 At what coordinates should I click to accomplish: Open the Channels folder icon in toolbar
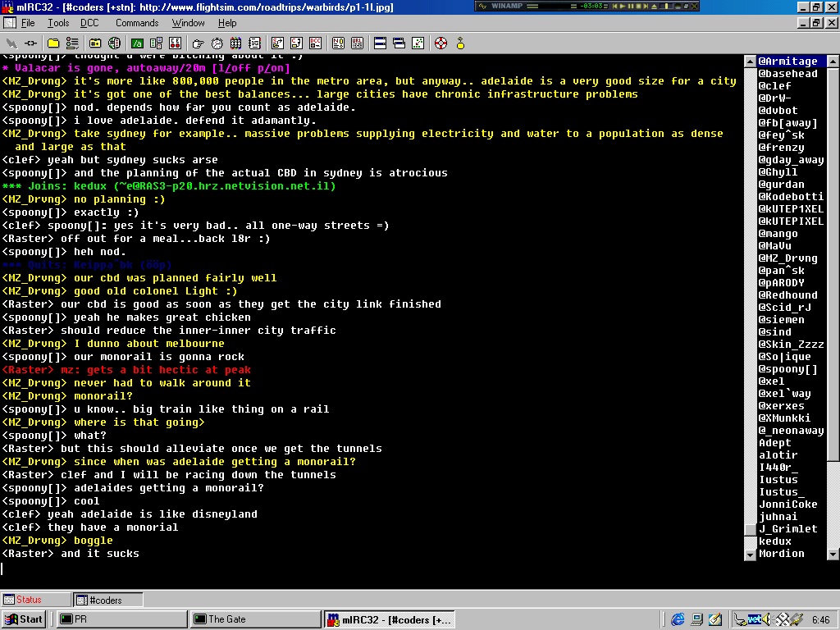point(53,43)
